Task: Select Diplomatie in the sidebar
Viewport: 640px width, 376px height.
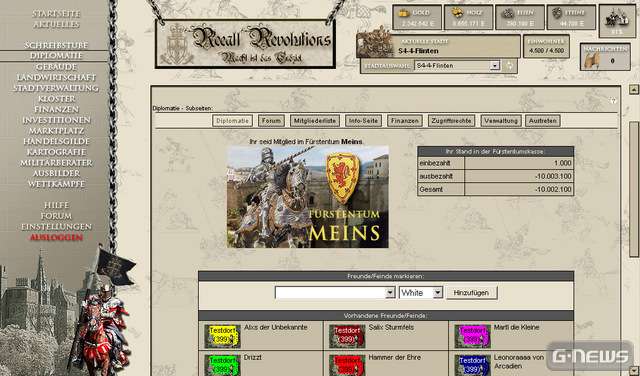Action: point(56,56)
